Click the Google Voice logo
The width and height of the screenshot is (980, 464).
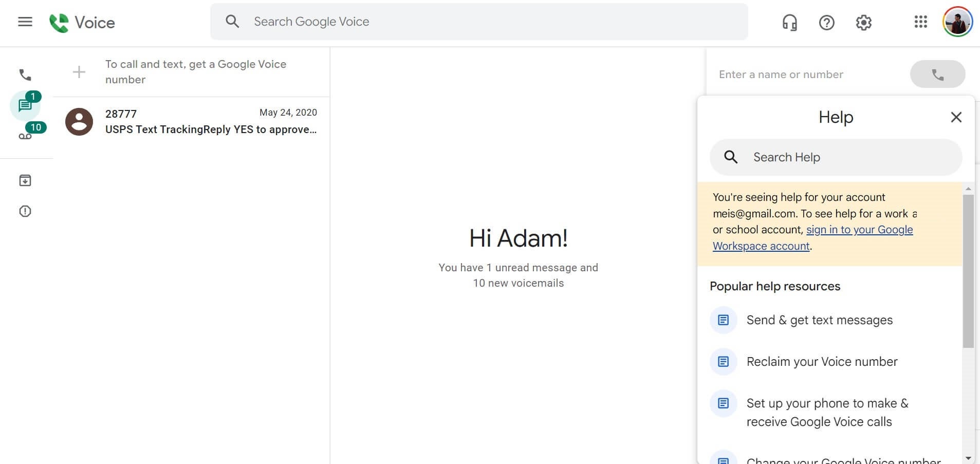82,22
